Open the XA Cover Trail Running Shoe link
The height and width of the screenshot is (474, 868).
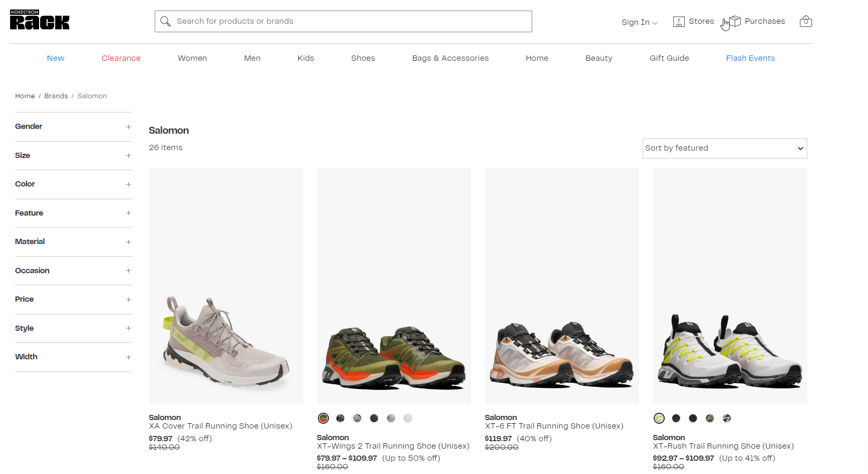click(220, 426)
